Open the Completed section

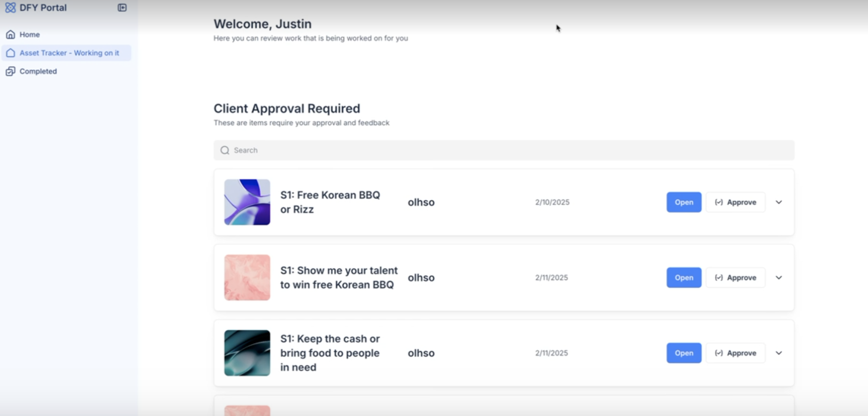(67, 71)
